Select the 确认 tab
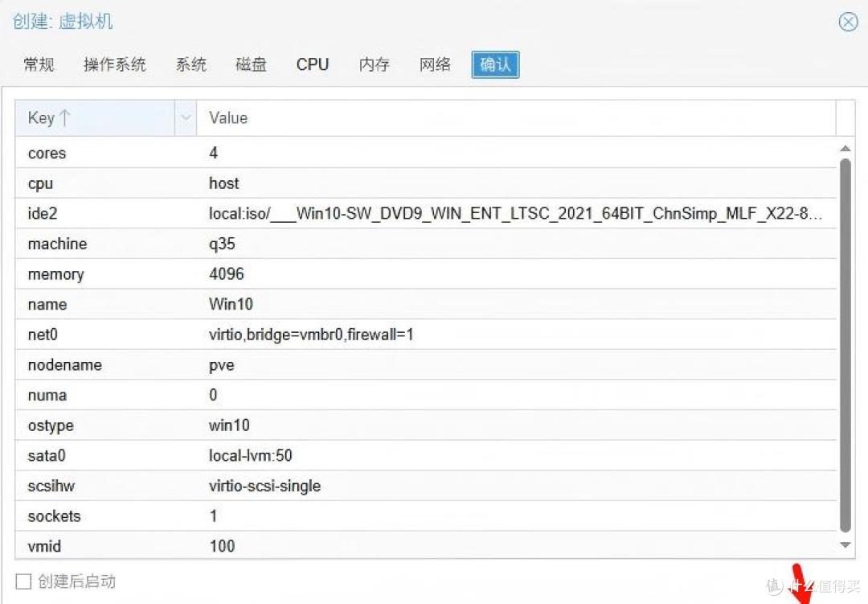The image size is (868, 604). (x=495, y=65)
